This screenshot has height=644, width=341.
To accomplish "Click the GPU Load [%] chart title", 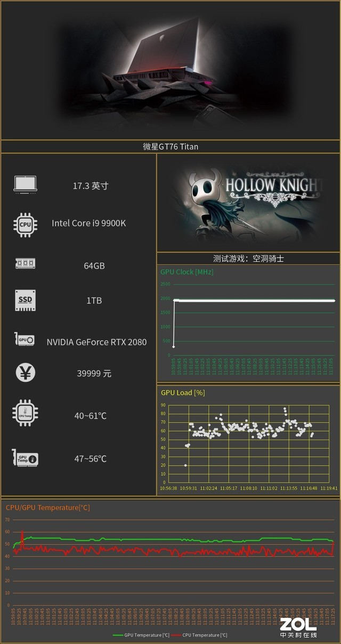I will (x=183, y=393).
